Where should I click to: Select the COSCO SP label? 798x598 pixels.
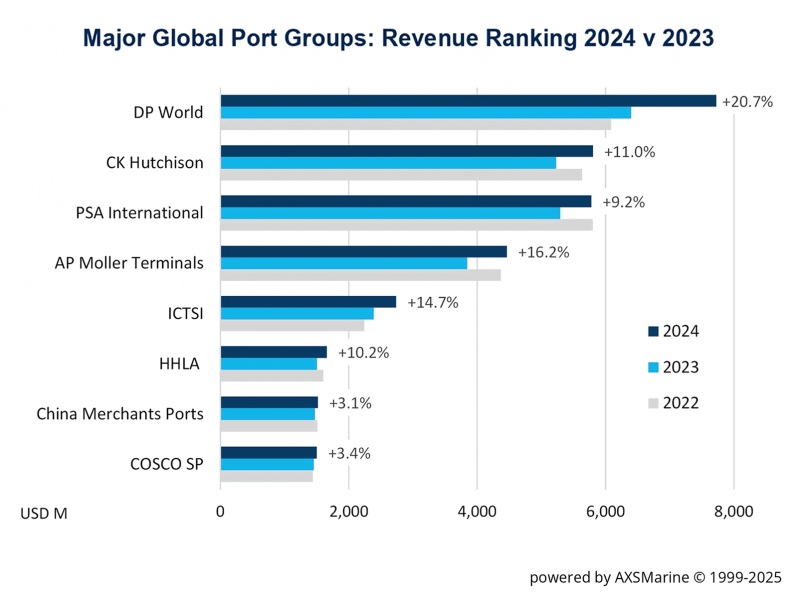point(166,464)
